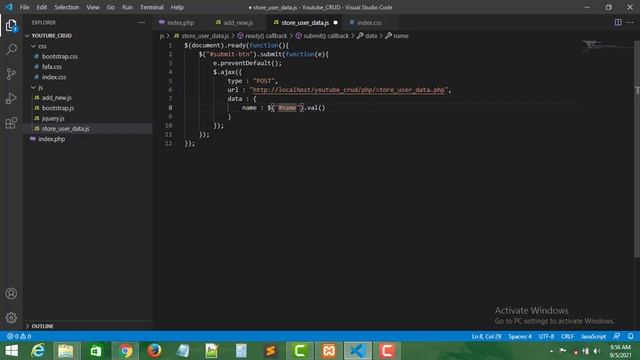Screen dimensions: 640x360
Task: Click errors and warnings count in status bar
Action: 19,336
